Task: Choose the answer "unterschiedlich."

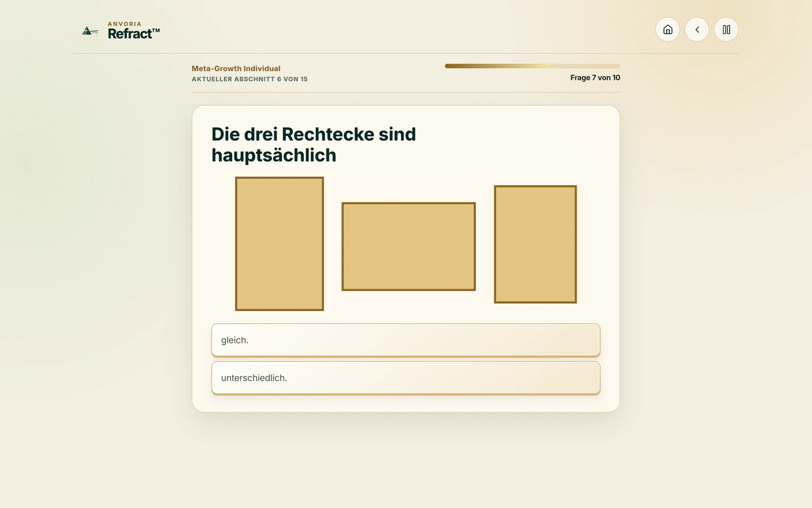Action: point(406,378)
